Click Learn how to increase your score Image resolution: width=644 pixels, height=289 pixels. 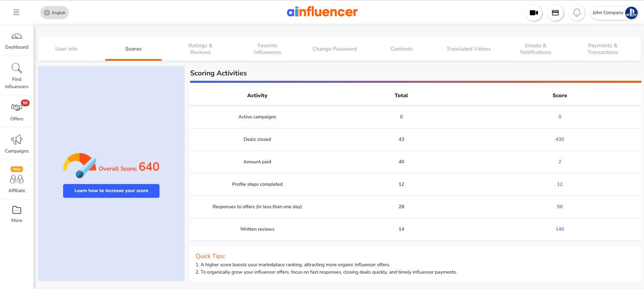click(111, 191)
